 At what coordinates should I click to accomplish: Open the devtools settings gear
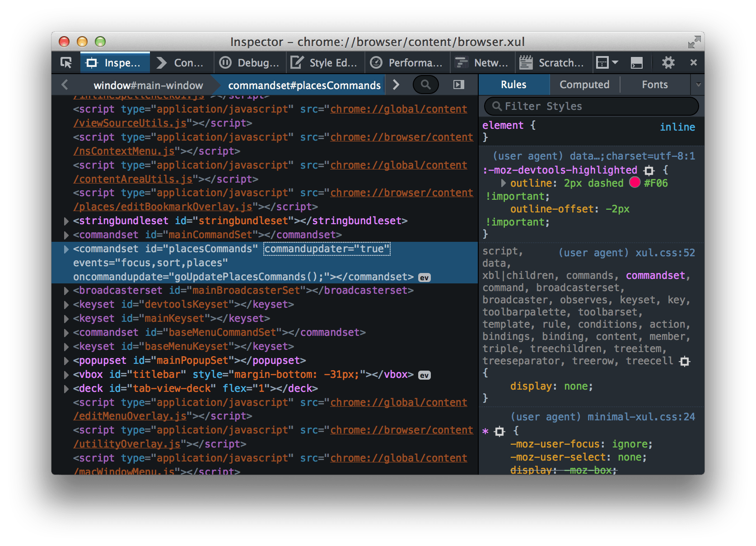pyautogui.click(x=668, y=62)
